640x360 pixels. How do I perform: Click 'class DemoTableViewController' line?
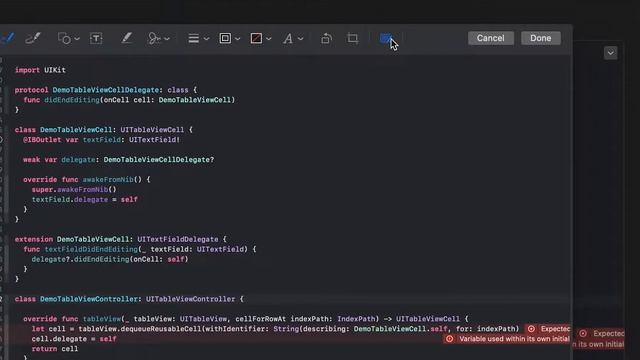point(129,299)
